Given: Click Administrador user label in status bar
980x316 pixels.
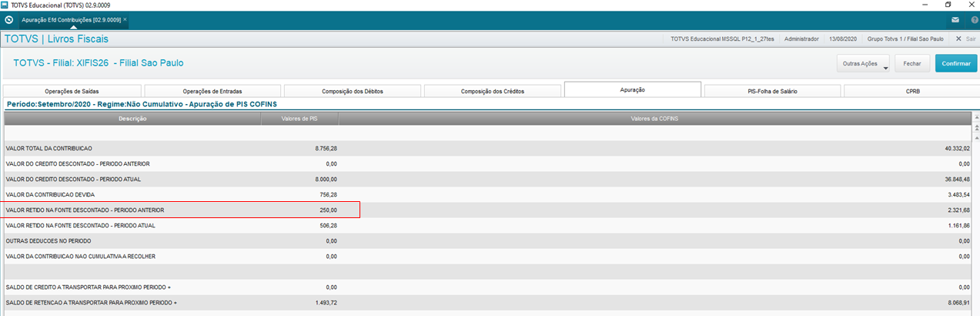Looking at the screenshot, I should [x=801, y=39].
